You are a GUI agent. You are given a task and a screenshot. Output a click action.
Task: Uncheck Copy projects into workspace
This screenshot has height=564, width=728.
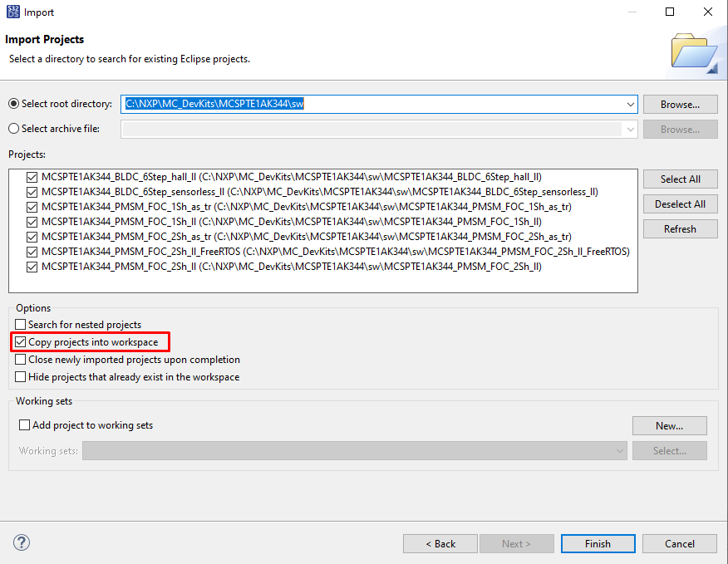click(21, 342)
